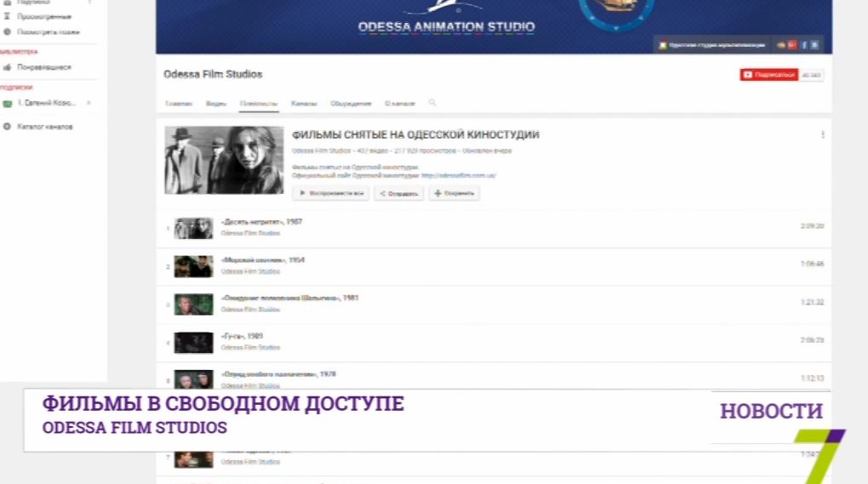Click the title «Гу-га», 1989
868x484 pixels.
tap(242, 336)
